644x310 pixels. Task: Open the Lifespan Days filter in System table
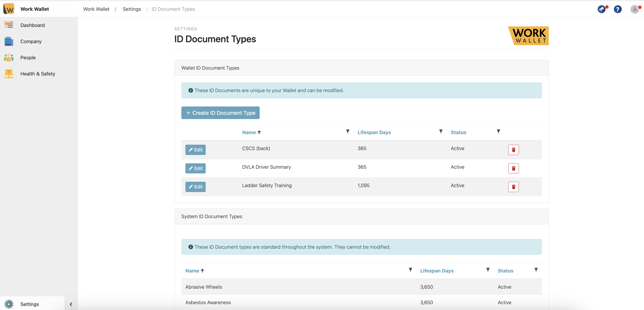[487, 269]
